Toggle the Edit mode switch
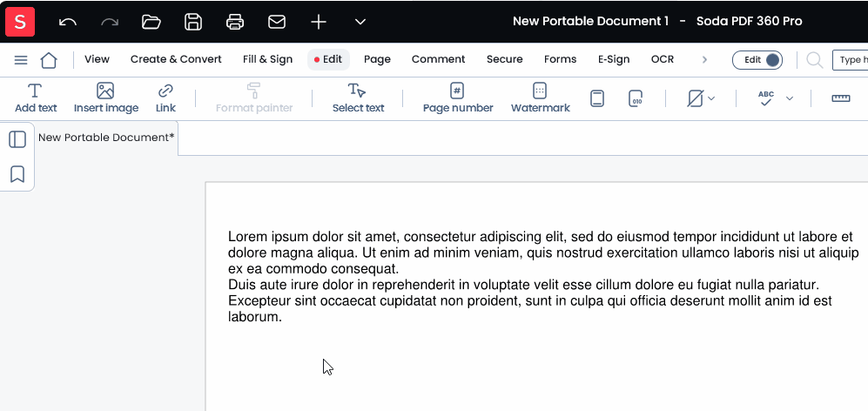868x411 pixels. coord(757,60)
